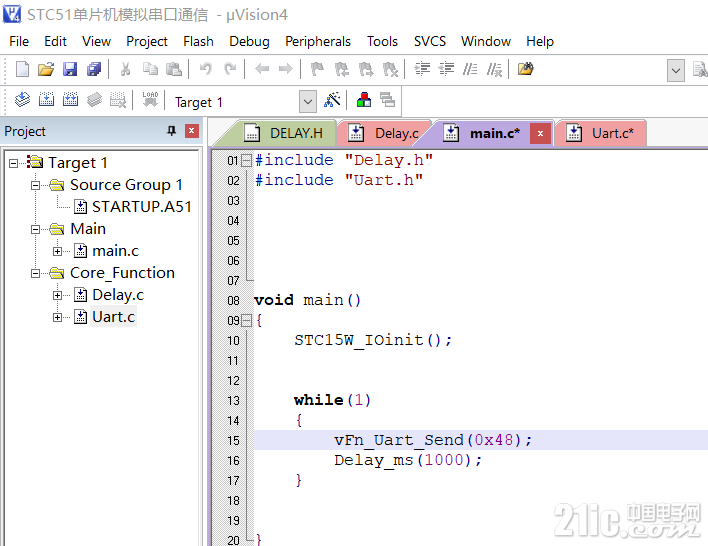
Task: Navigate backwards with the left arrow
Action: pyautogui.click(x=262, y=69)
